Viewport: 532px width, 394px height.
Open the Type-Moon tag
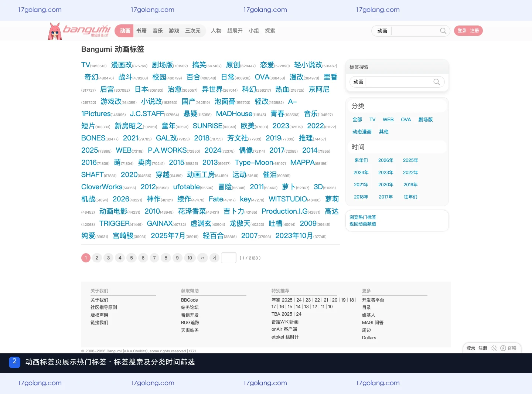tap(254, 162)
